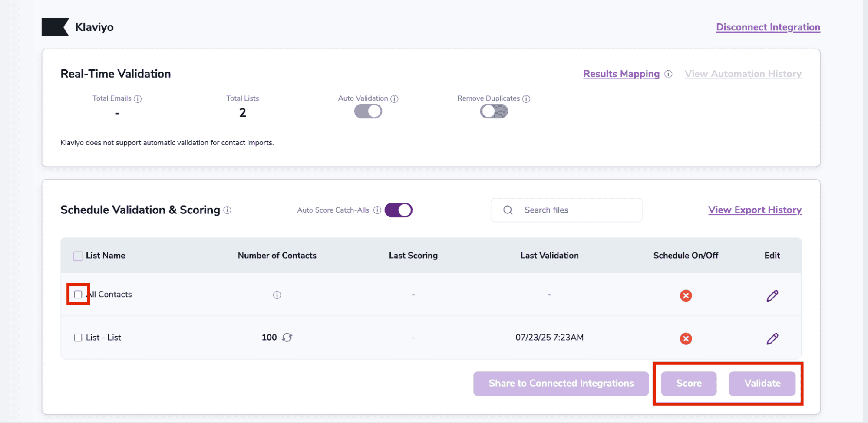The width and height of the screenshot is (868, 423).
Task: Select all lists with the header checkbox
Action: 78,256
